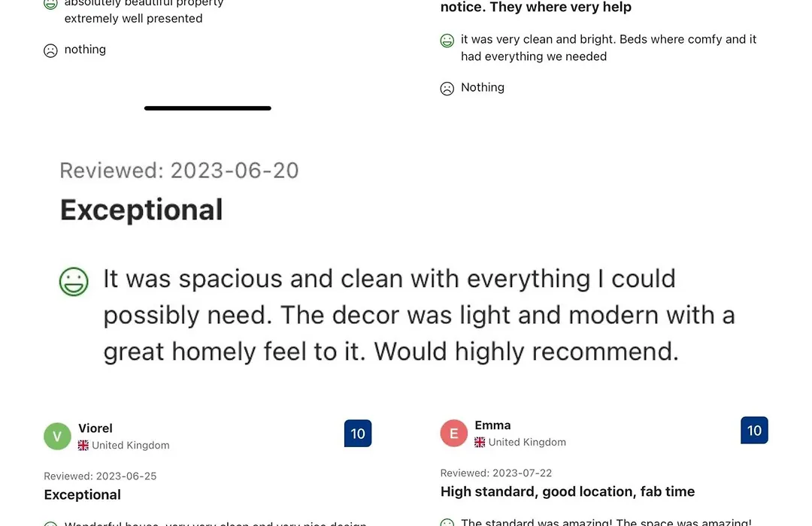Click the sad face icon beside capitalized 'Nothing'
This screenshot has height=526, width=812.
(x=447, y=89)
